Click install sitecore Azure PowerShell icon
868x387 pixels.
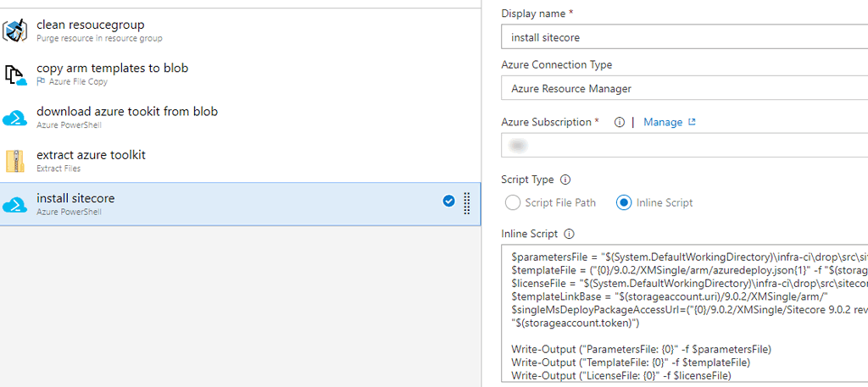pos(15,204)
